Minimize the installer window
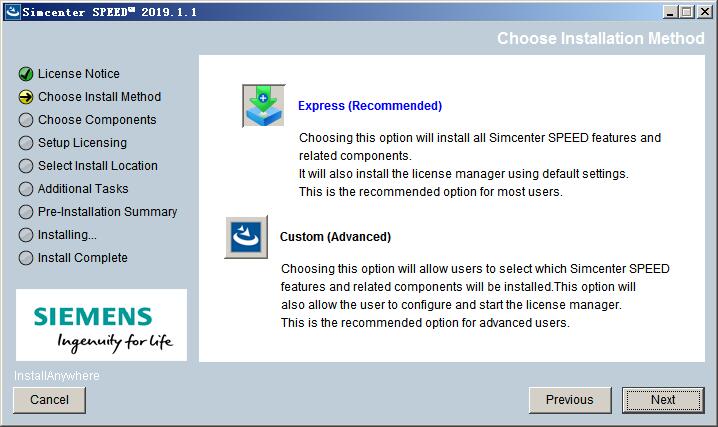The width and height of the screenshot is (718, 427). pos(670,12)
